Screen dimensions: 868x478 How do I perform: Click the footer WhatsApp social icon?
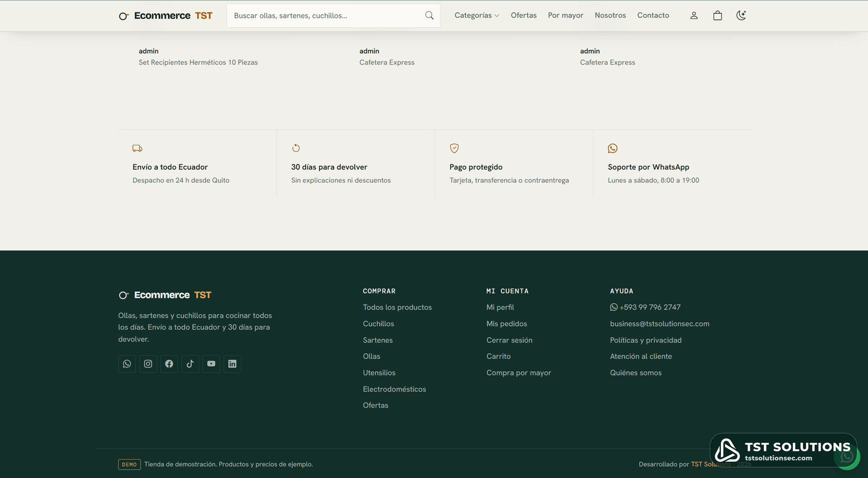point(127,364)
